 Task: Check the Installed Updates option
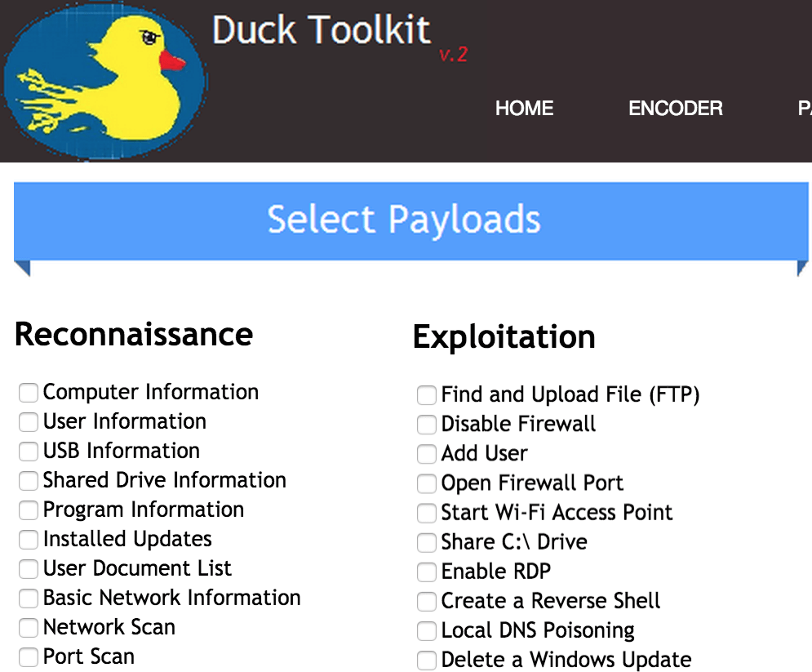29,540
